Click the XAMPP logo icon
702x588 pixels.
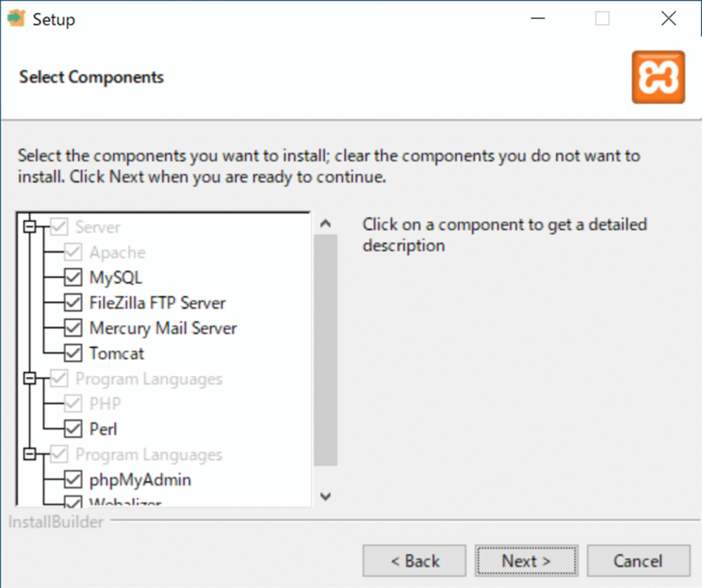(x=658, y=77)
